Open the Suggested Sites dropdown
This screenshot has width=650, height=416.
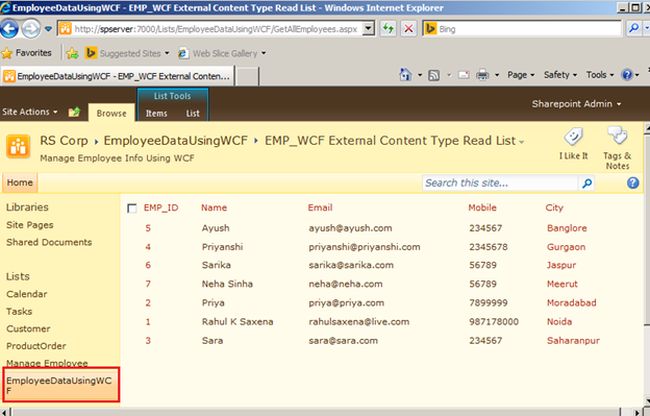coord(127,53)
